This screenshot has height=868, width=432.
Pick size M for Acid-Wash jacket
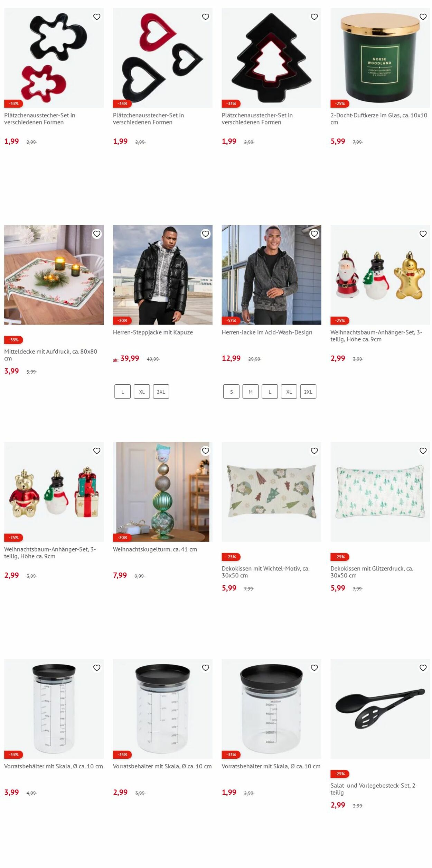(x=251, y=392)
